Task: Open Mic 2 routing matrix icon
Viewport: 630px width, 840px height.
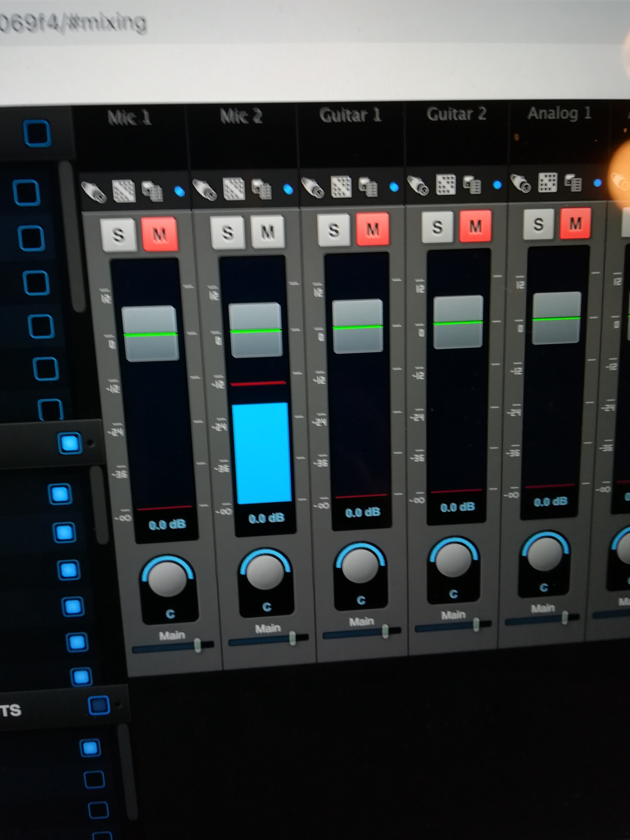Action: 233,189
